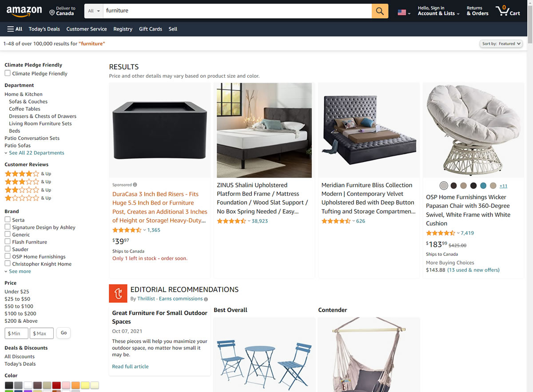Screen dimensions: 533x392
Task: Filter by four stars & up rating
Action: point(28,174)
